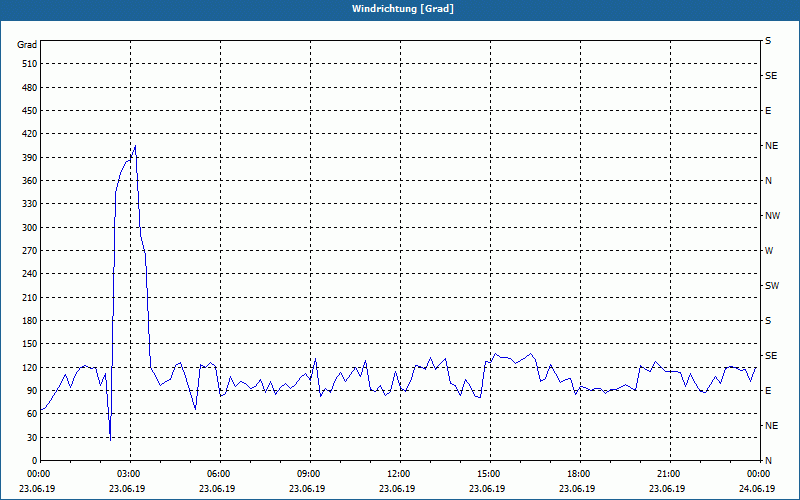Select the 210 axis value
Image resolution: width=800 pixels, height=500 pixels.
click(x=30, y=297)
